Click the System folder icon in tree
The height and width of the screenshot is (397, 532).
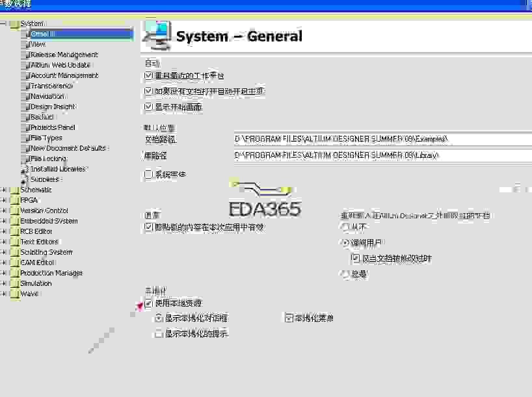[x=14, y=25]
